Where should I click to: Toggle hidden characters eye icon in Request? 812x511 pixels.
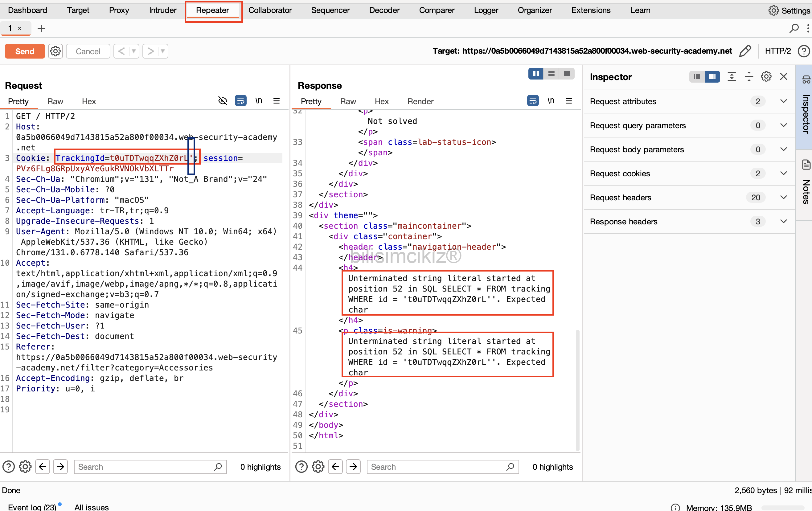[x=223, y=101]
